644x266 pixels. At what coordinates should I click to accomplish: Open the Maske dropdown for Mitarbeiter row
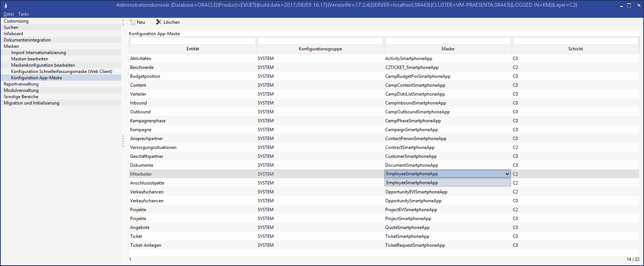coord(507,174)
